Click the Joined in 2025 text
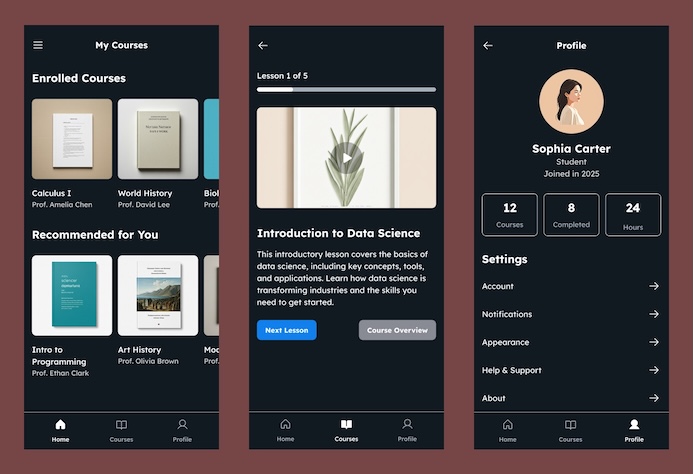 (x=571, y=174)
